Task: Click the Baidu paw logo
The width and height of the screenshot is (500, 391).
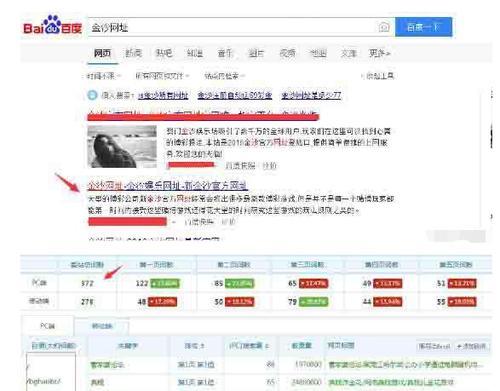Action: click(x=52, y=24)
